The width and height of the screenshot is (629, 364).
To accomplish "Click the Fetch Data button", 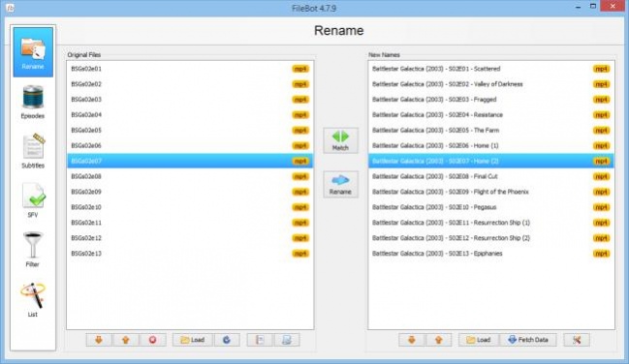I will [x=528, y=340].
